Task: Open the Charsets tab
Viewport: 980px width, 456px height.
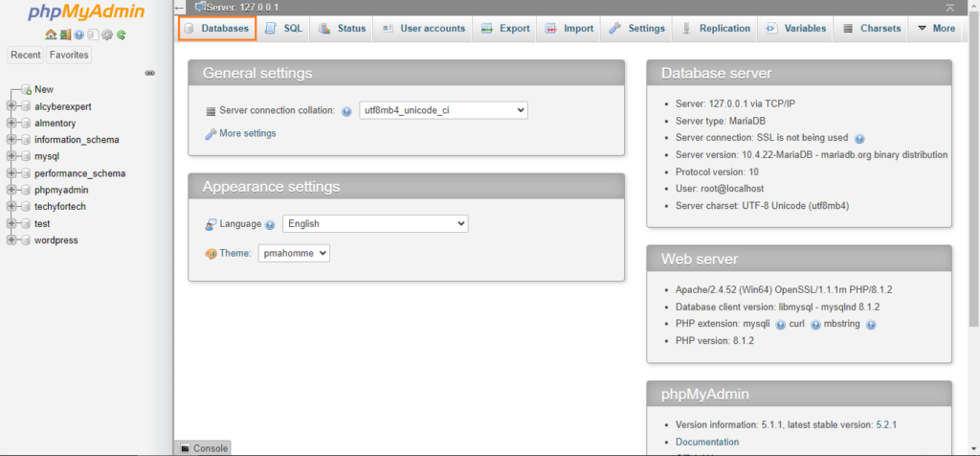Action: coord(871,28)
